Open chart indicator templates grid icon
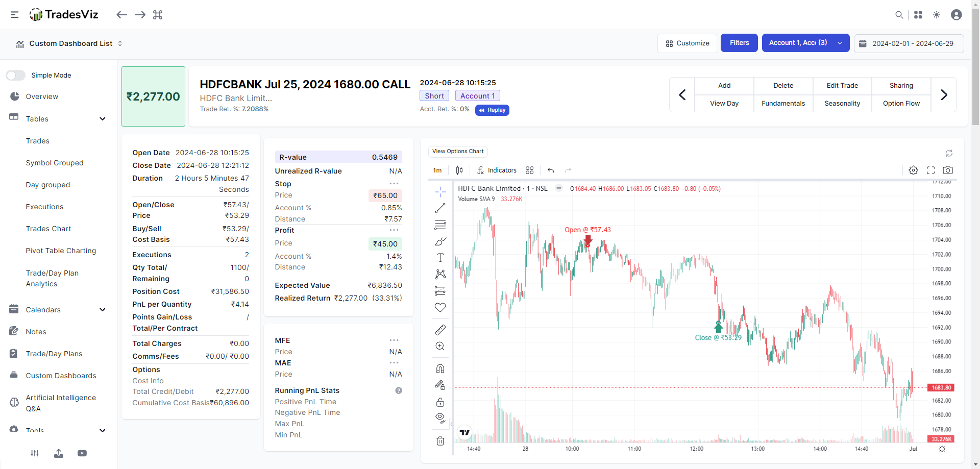 pyautogui.click(x=529, y=170)
